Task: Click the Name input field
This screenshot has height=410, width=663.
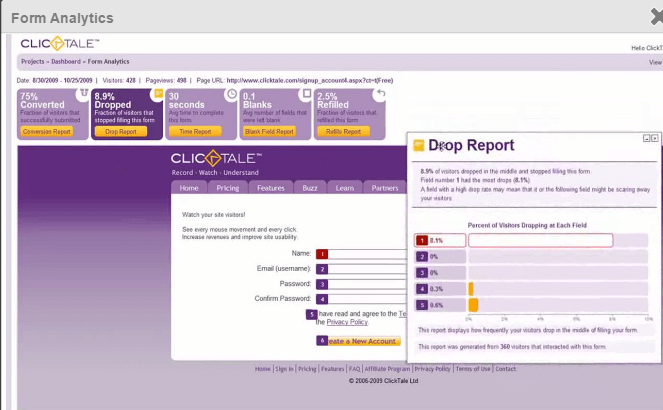Action: coord(367,254)
